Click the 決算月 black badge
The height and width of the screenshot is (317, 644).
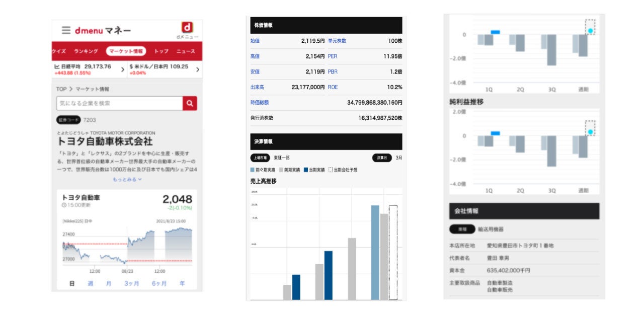tap(382, 157)
